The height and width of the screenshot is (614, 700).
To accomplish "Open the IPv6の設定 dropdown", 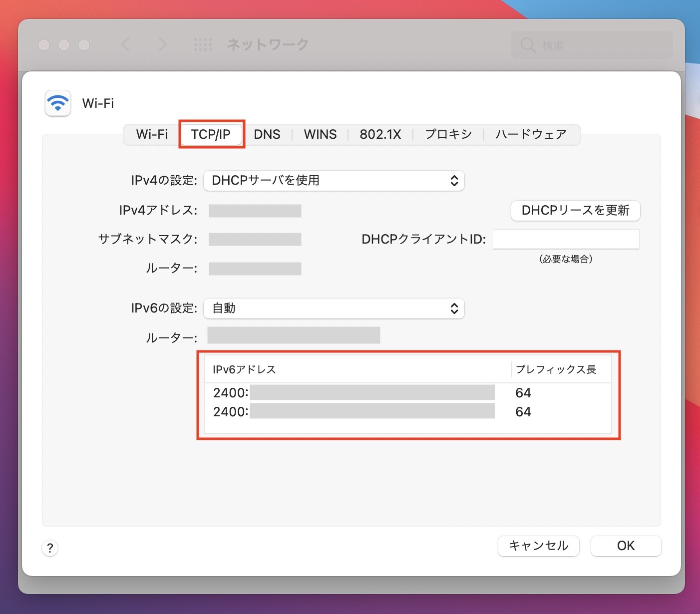I will click(334, 308).
